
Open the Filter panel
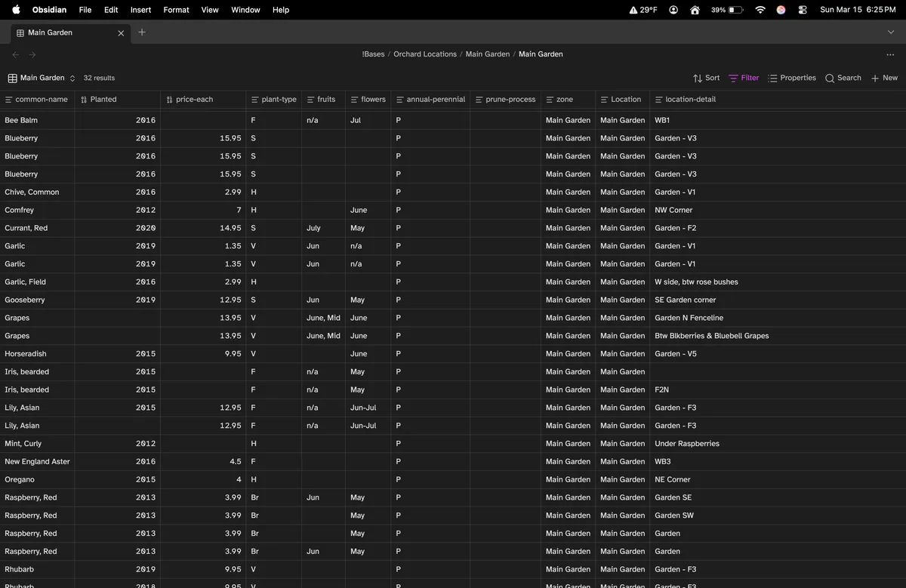[744, 78]
